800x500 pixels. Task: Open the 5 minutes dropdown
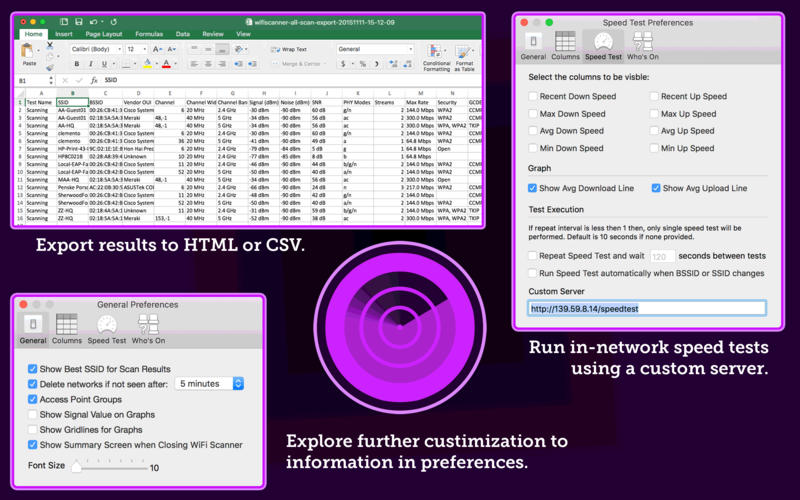209,383
